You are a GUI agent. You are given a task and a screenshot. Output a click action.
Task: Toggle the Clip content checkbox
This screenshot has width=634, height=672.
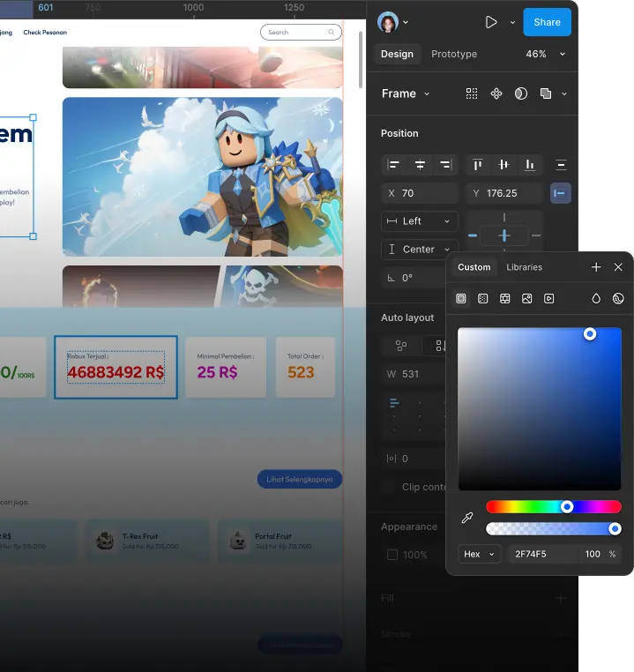click(390, 487)
